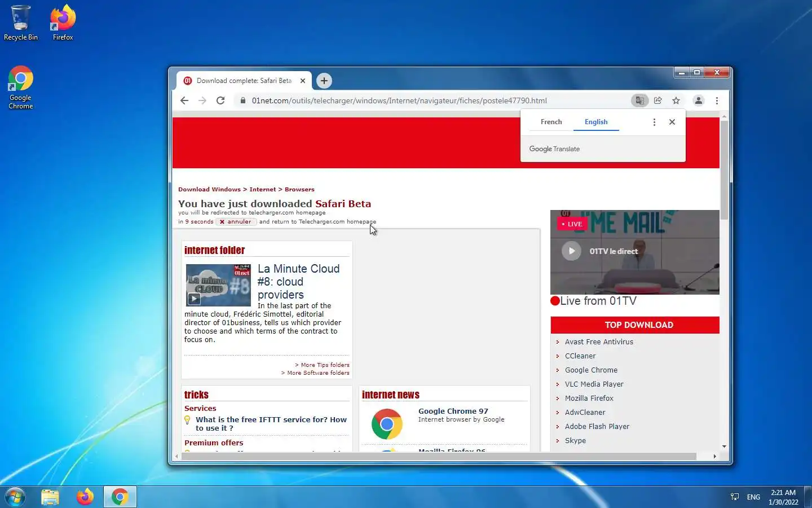Click the Show desktop button at taskbar end

807,497
